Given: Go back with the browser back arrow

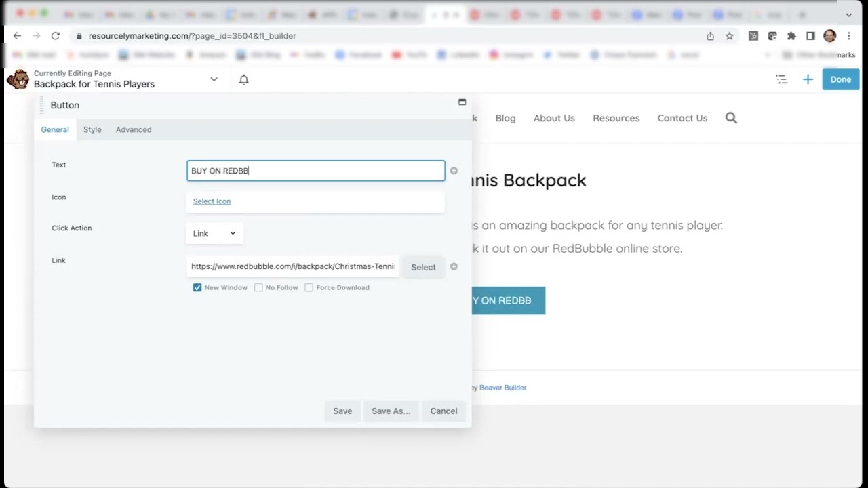Looking at the screenshot, I should pos(18,36).
